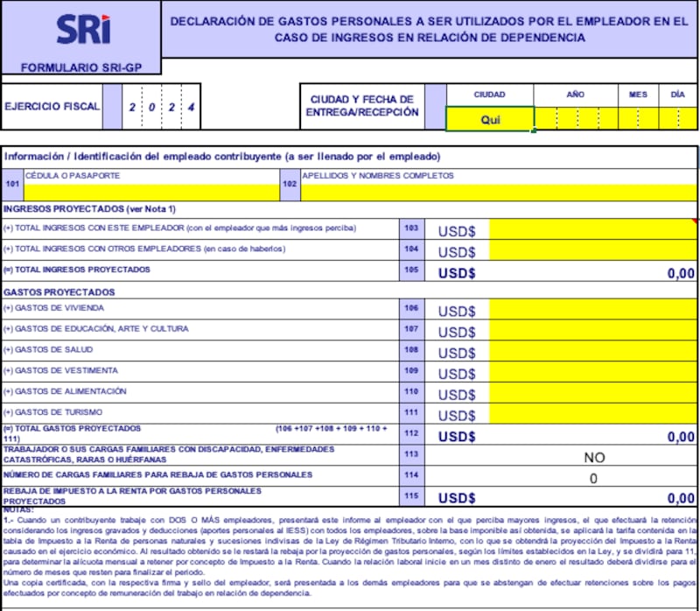Click the "TRABAJADOR O SUS CARGAS FAMILIARES" label
Image resolution: width=700 pixels, height=611 pixels.
click(x=169, y=454)
